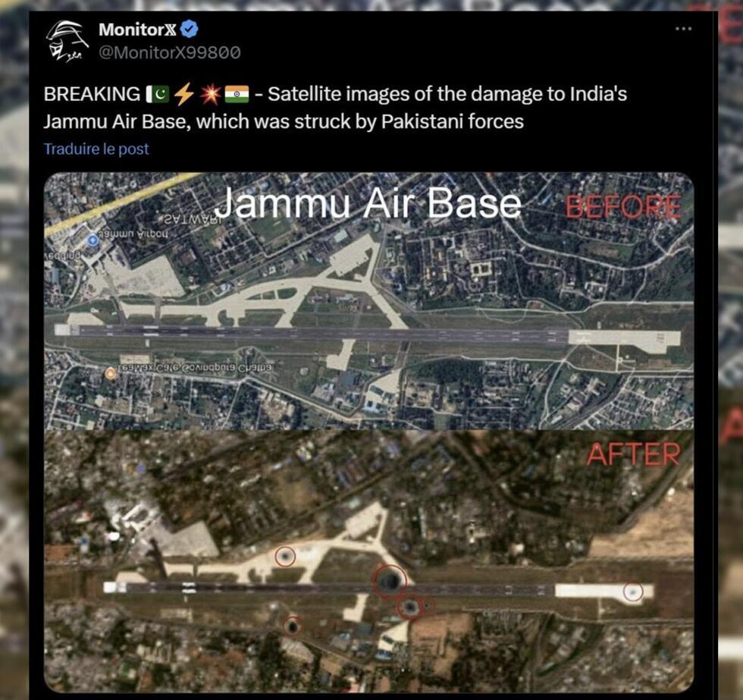Open the BEFORE satellite image
Viewport: 743px width, 700px height.
coord(368,301)
